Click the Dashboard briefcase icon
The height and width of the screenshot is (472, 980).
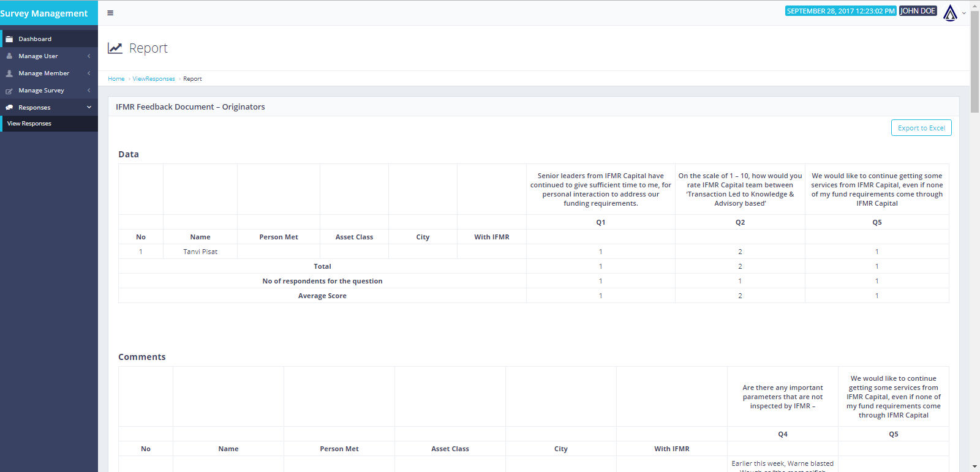(x=9, y=39)
